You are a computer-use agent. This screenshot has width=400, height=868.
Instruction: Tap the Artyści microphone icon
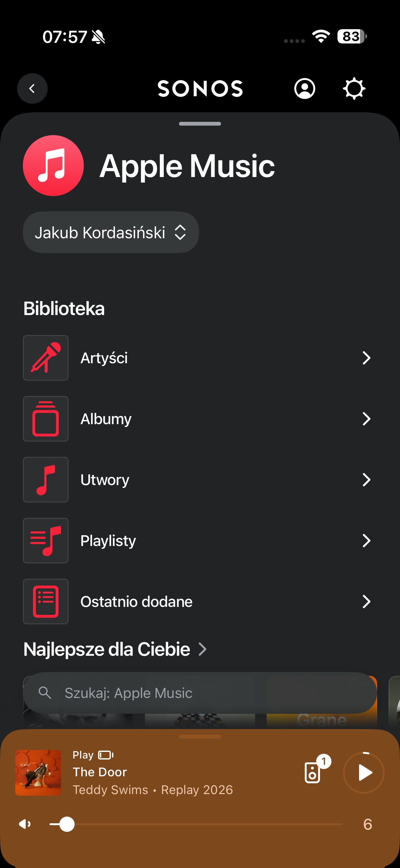pyautogui.click(x=46, y=358)
